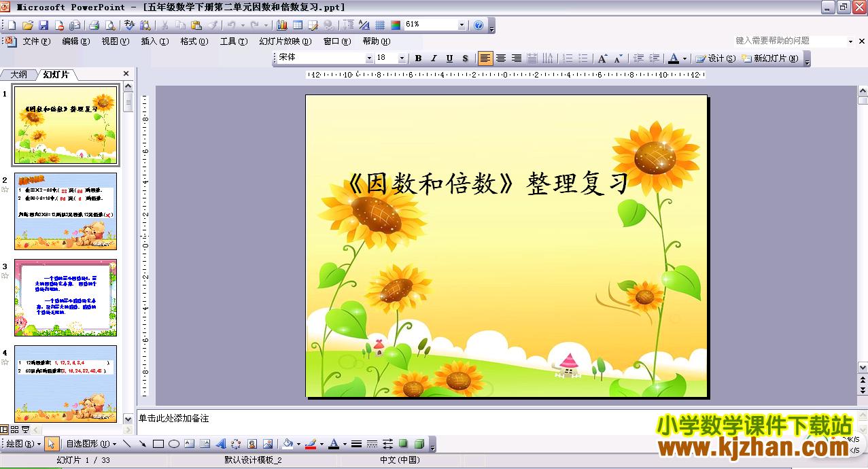This screenshot has width=868, height=469.
Task: Open the zoom level dropdown at 61%
Action: 462,24
